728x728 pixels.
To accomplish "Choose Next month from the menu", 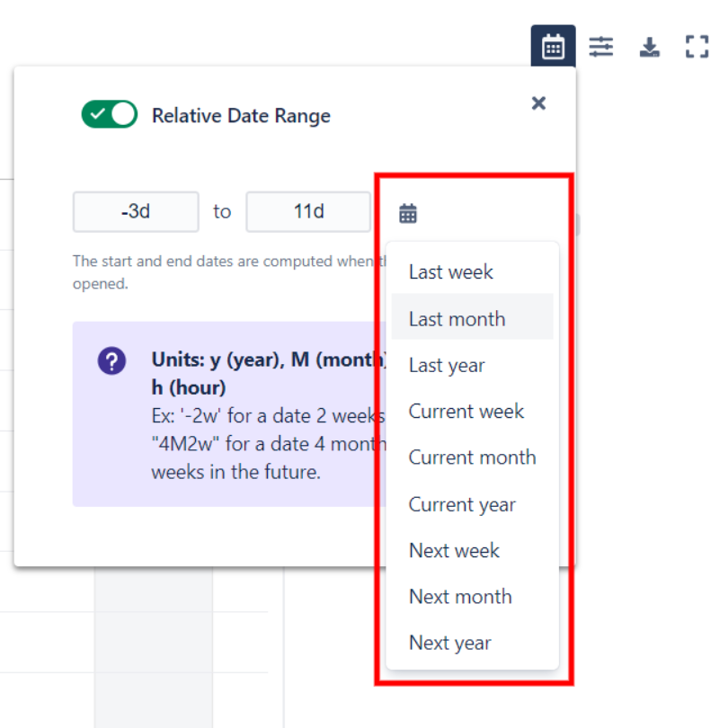I will (460, 597).
